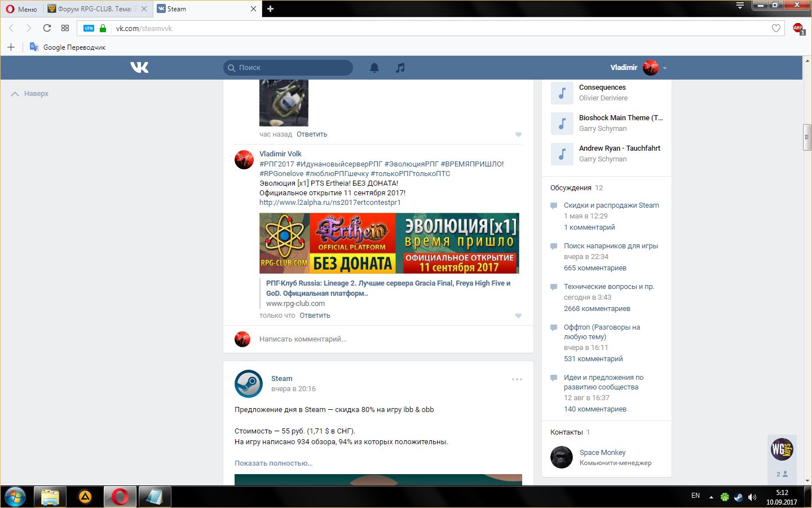Viewport: 812px width, 508px height.
Task: Reload the current page
Action: (47, 28)
